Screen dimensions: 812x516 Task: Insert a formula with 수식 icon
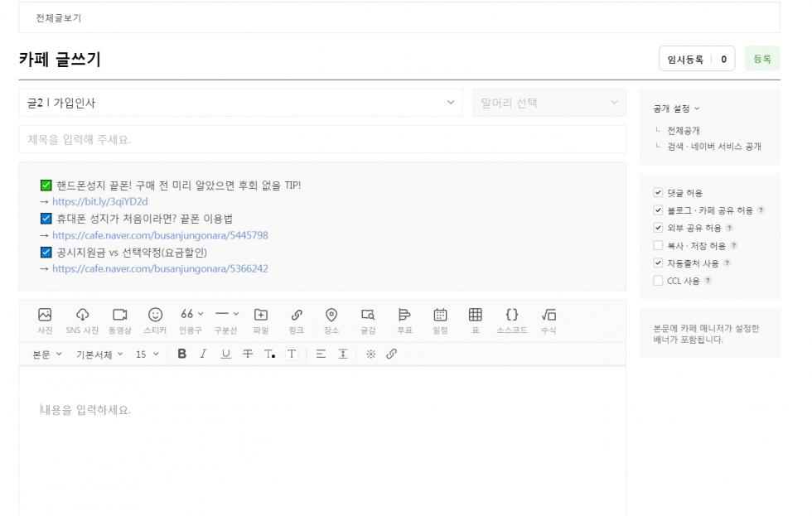coord(549,321)
